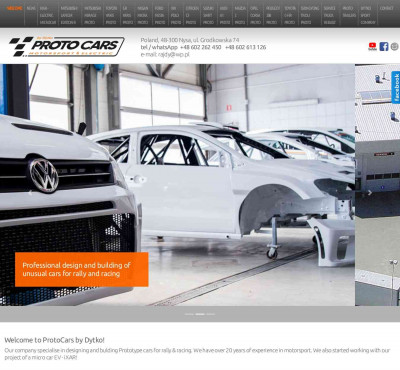The width and height of the screenshot is (400, 370).
Task: Open the Facebook page icon
Action: 384,46
